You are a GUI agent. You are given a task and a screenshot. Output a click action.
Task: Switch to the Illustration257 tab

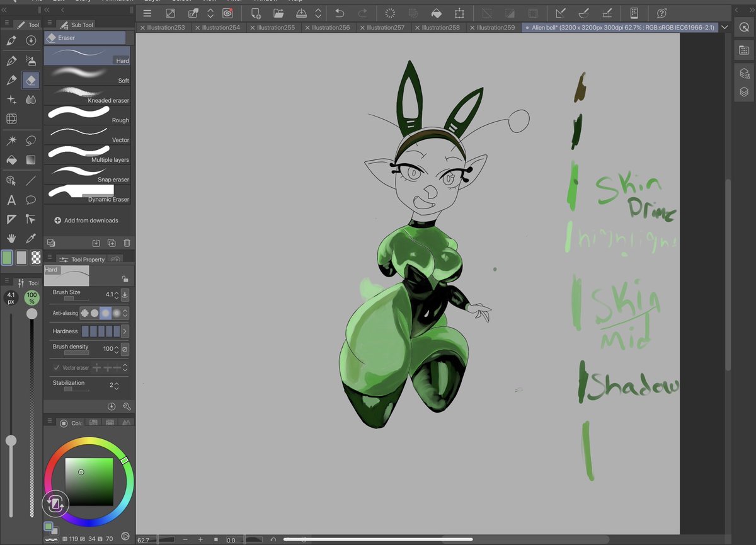(382, 28)
